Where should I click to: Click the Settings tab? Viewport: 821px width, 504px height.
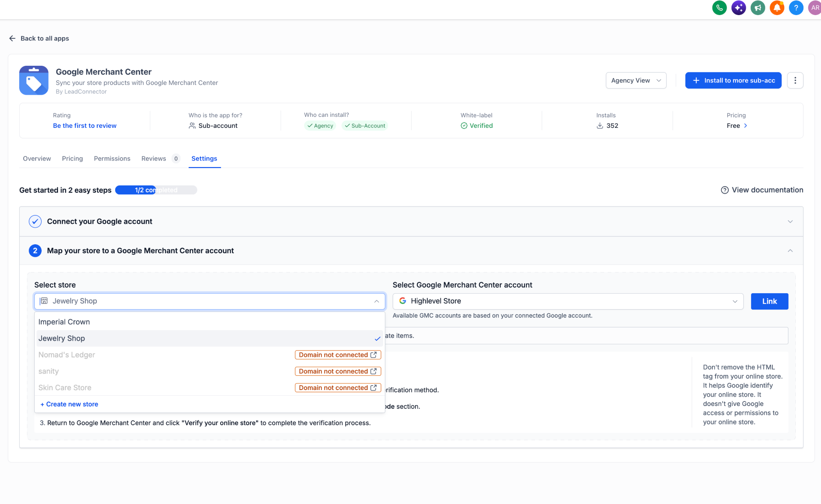click(x=204, y=158)
